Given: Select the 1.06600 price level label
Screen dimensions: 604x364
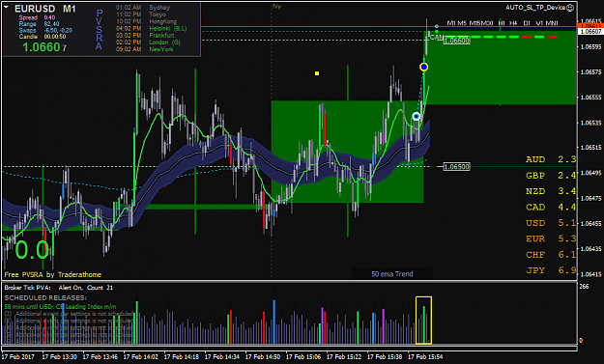Looking at the screenshot, I should (x=456, y=41).
